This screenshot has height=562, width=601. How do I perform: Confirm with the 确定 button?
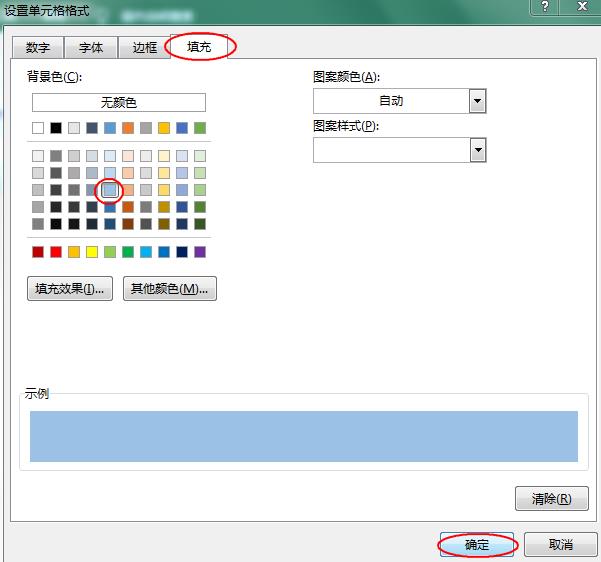(x=477, y=545)
